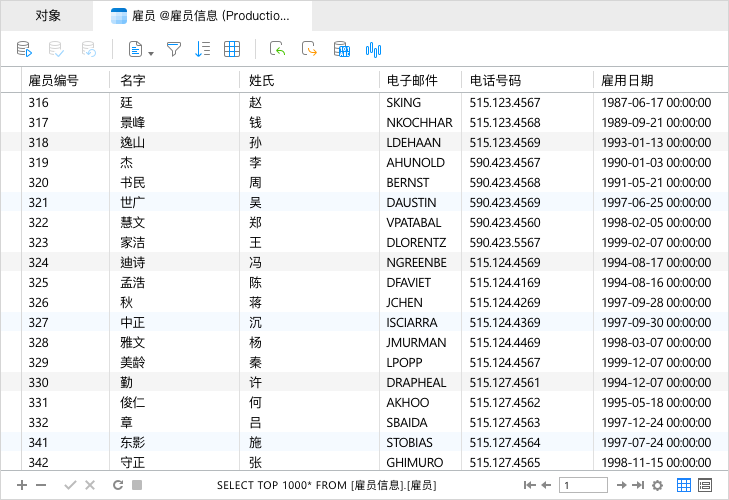
Task: Click the text/memo document toolbar icon
Action: point(135,49)
